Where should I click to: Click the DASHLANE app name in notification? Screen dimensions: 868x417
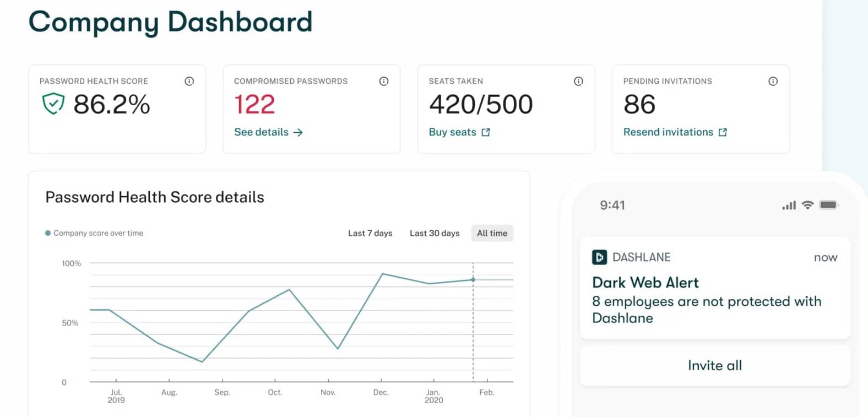coord(642,257)
